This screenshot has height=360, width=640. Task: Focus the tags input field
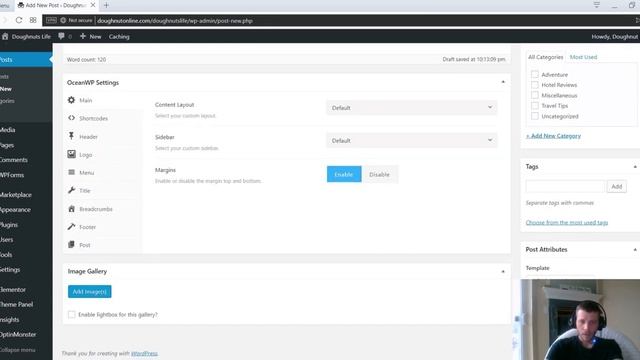point(565,187)
